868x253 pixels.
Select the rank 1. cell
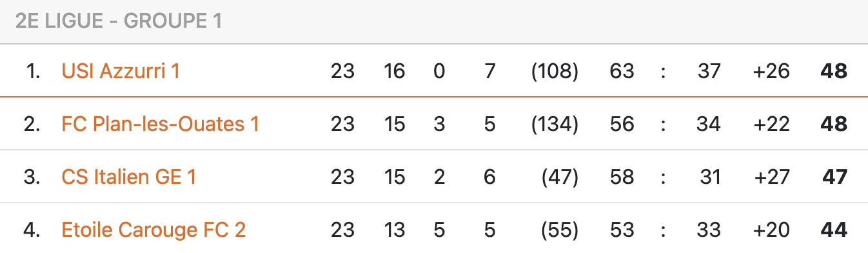(33, 71)
